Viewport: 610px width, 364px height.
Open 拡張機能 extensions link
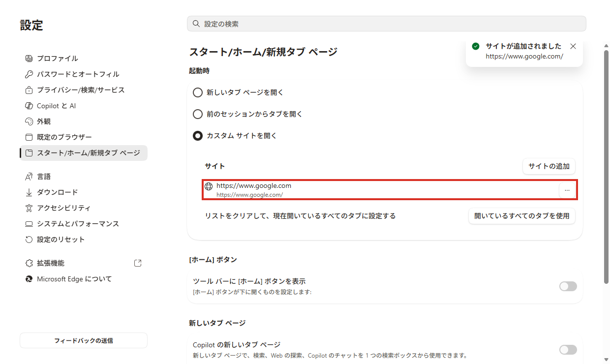(83, 263)
